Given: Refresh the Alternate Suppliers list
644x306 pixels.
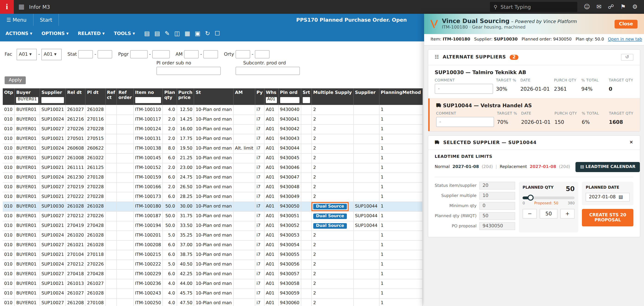Looking at the screenshot, I should tap(627, 57).
